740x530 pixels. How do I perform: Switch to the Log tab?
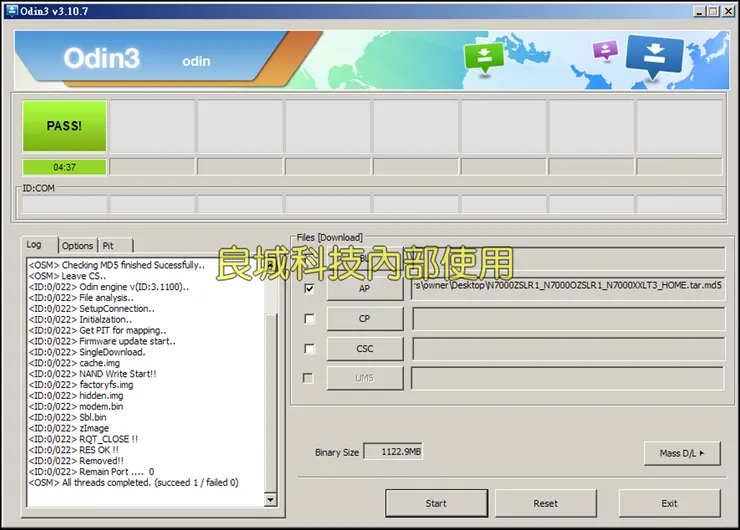click(x=34, y=244)
